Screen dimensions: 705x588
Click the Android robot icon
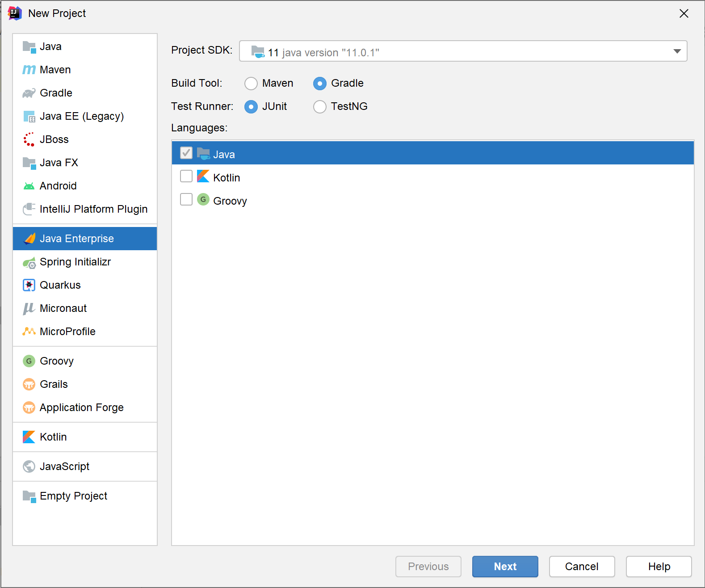29,186
